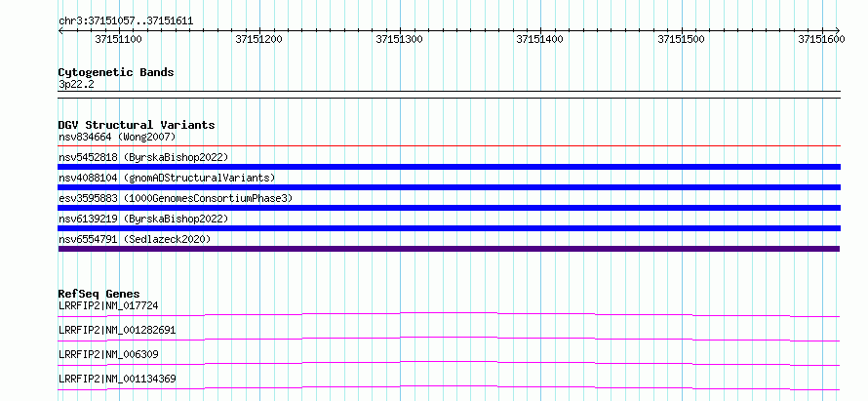Click the blue bar under nsv5452818
This screenshot has width=868, height=401.
click(450, 167)
